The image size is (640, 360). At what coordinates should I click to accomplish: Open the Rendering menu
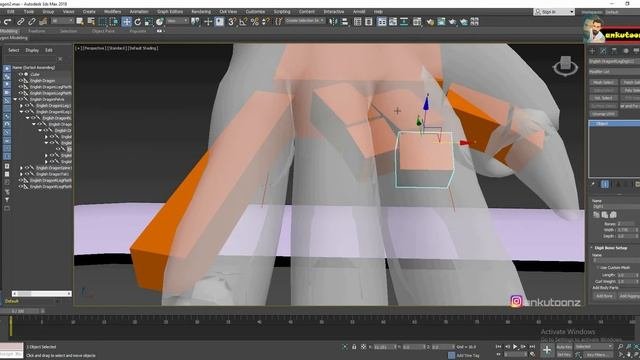[x=201, y=12]
